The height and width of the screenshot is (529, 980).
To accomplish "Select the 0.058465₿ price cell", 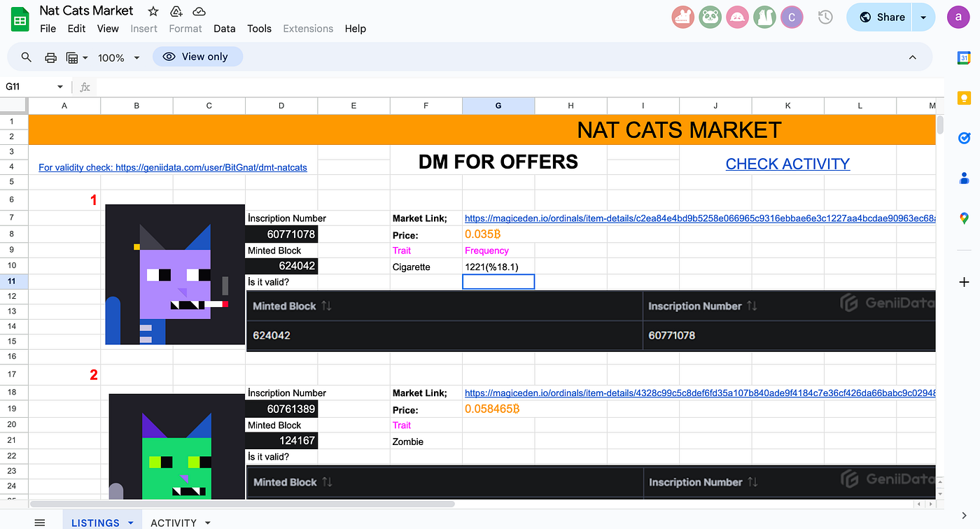I will tap(498, 409).
